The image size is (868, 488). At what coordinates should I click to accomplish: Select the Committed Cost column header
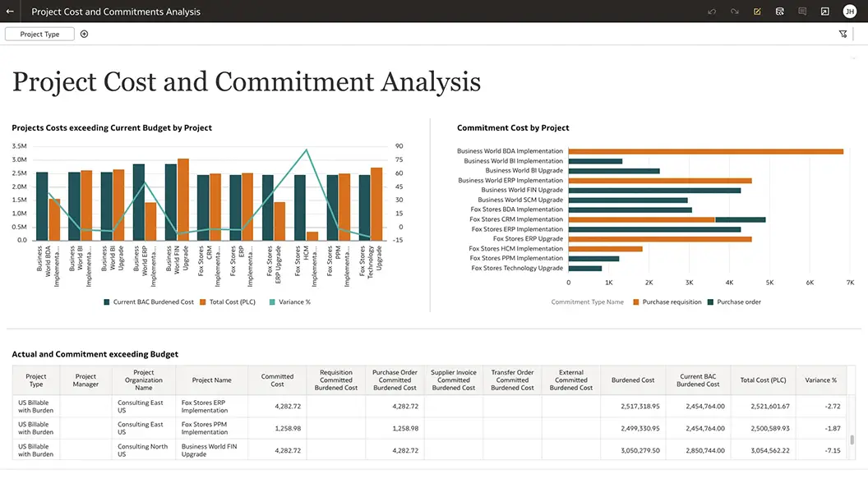point(277,380)
